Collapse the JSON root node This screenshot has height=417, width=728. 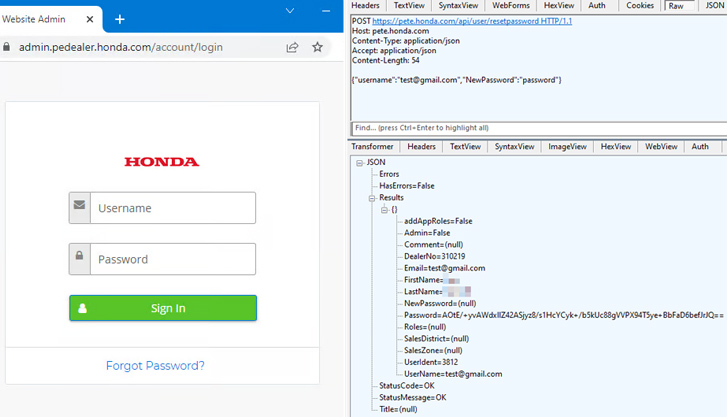tap(359, 163)
